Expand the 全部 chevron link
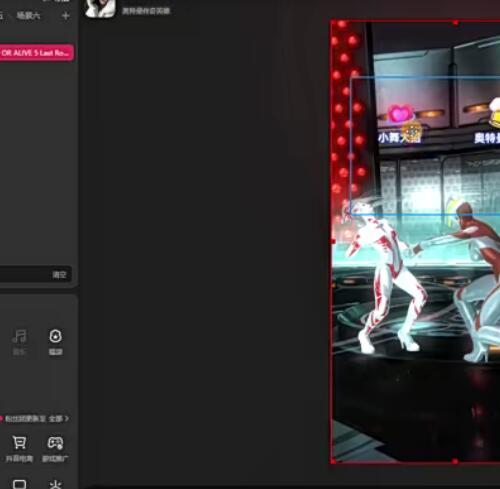The width and height of the screenshot is (500, 489). point(59,418)
